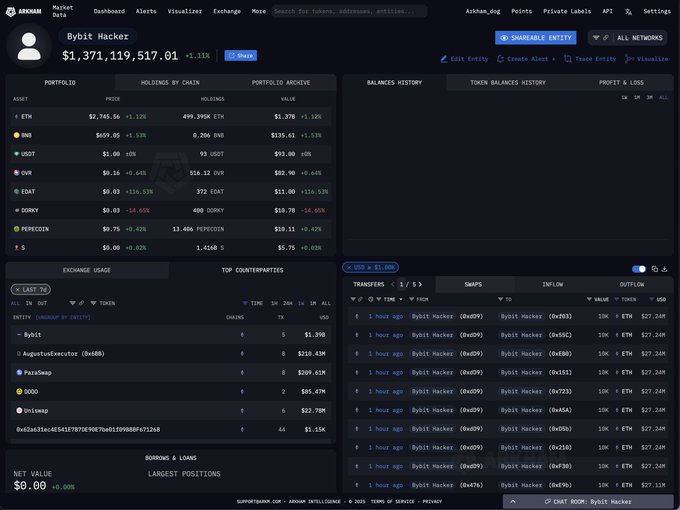Open the TIME filter in counterparties
Screen dimensions: 680x510
point(253,304)
